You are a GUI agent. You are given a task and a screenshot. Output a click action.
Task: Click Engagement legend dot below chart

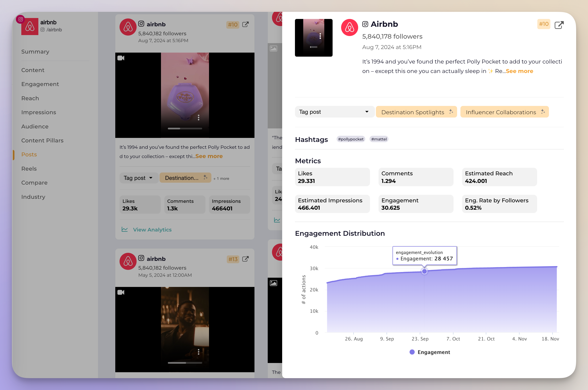(412, 352)
